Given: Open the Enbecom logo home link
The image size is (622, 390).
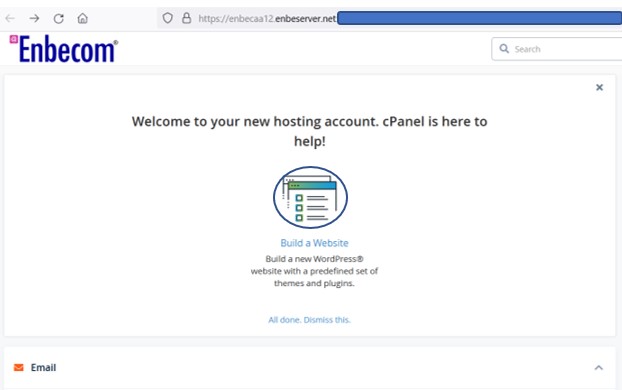Looking at the screenshot, I should coord(64,49).
